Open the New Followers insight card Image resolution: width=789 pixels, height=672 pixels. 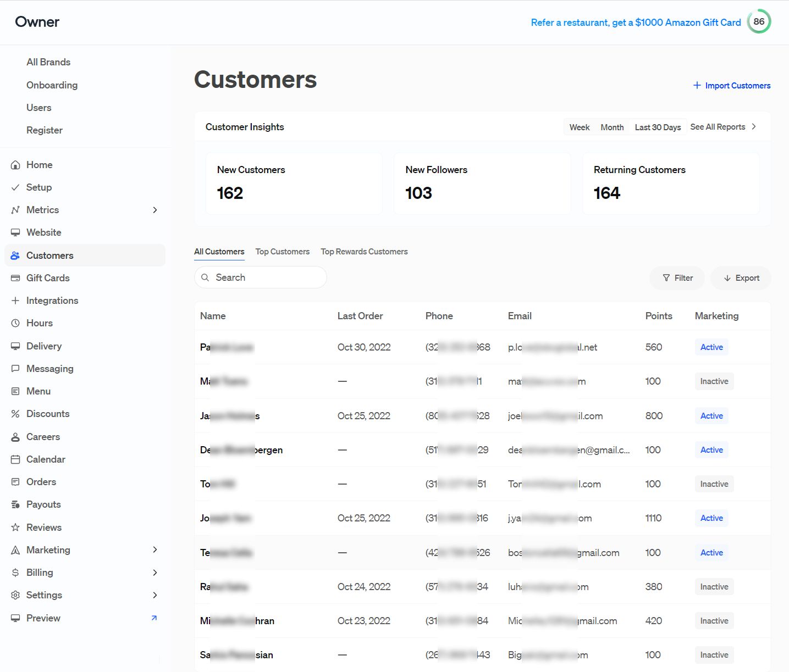click(x=482, y=184)
